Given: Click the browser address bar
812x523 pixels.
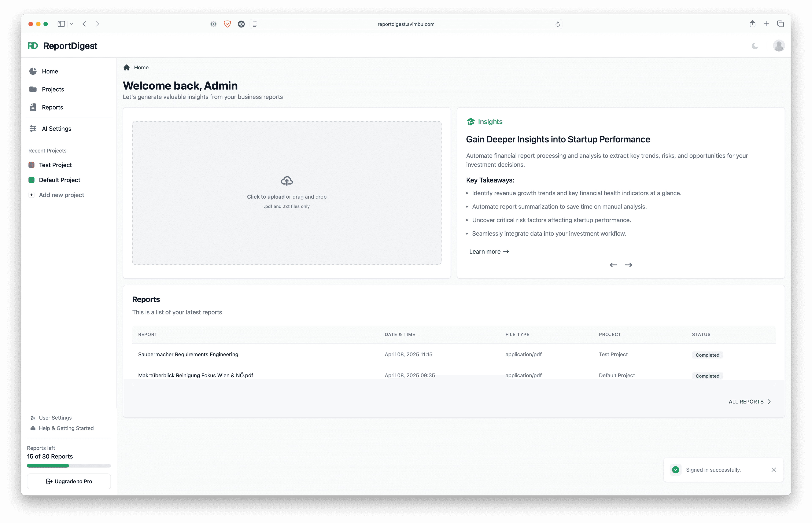Looking at the screenshot, I should point(406,24).
